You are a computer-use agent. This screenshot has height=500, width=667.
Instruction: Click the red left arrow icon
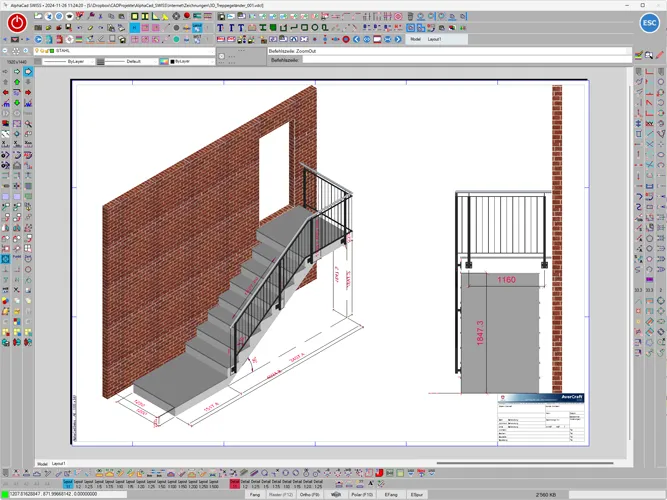[x=6, y=92]
